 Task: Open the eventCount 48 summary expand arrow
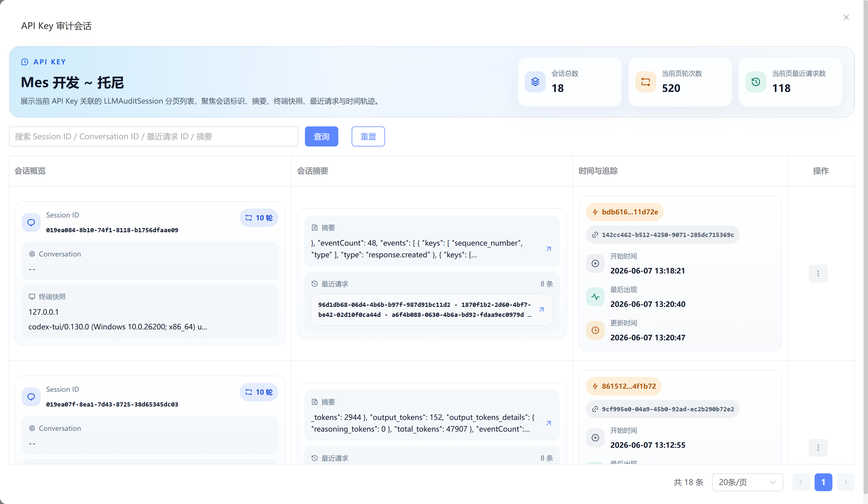[x=549, y=249]
